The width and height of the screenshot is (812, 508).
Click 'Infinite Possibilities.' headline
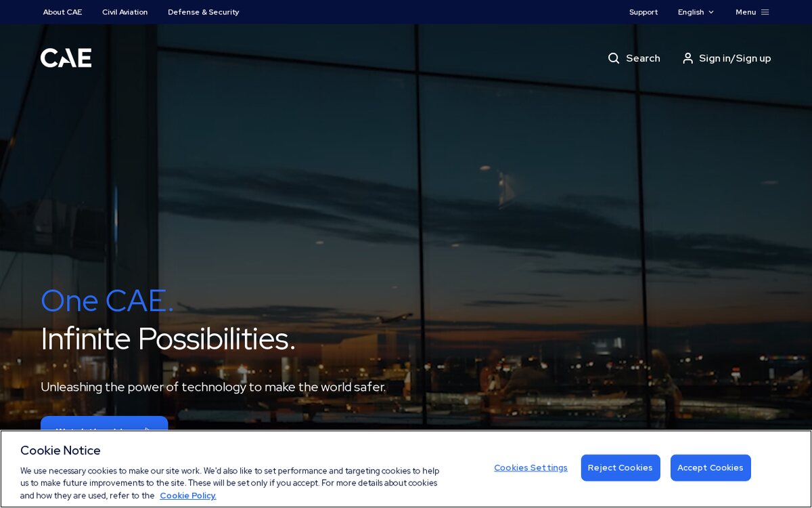tap(168, 339)
